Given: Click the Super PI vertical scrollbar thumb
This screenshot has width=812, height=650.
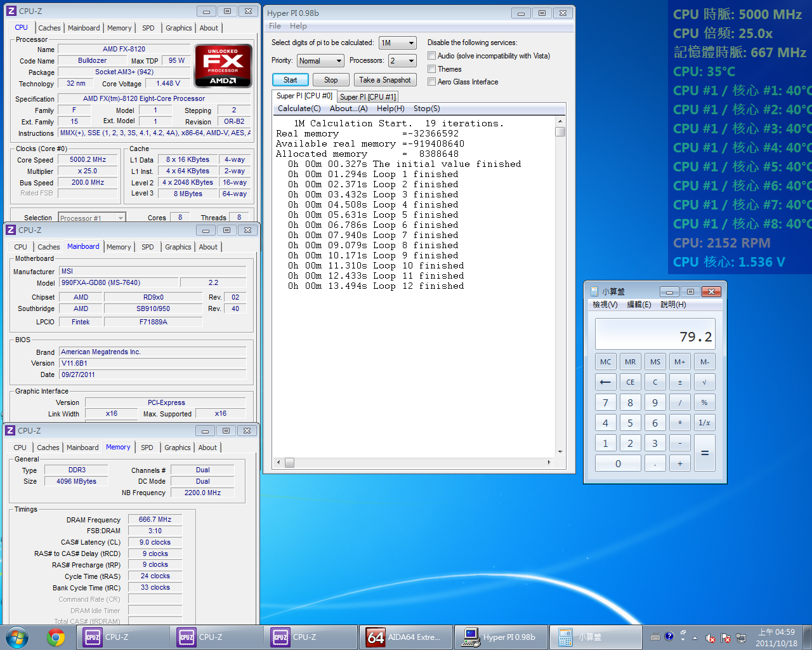Looking at the screenshot, I should tap(560, 131).
